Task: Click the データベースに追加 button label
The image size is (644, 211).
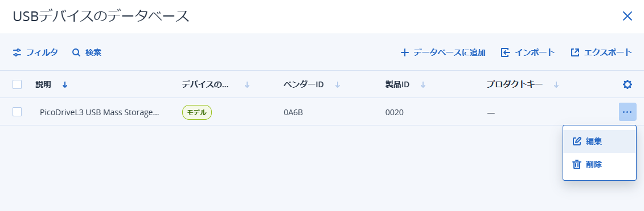Action: [449, 52]
